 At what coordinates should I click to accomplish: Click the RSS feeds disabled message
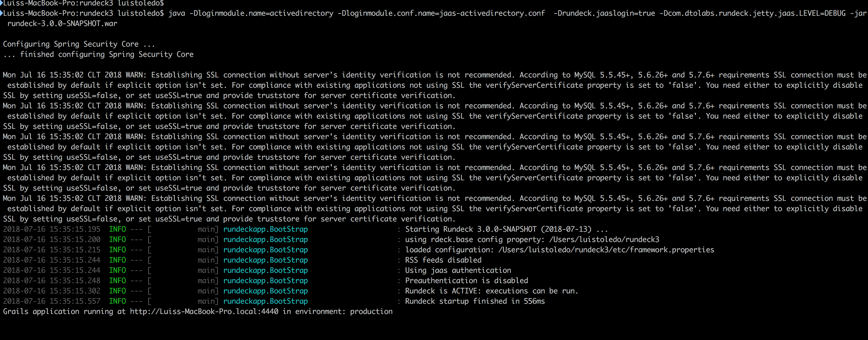[x=443, y=260]
